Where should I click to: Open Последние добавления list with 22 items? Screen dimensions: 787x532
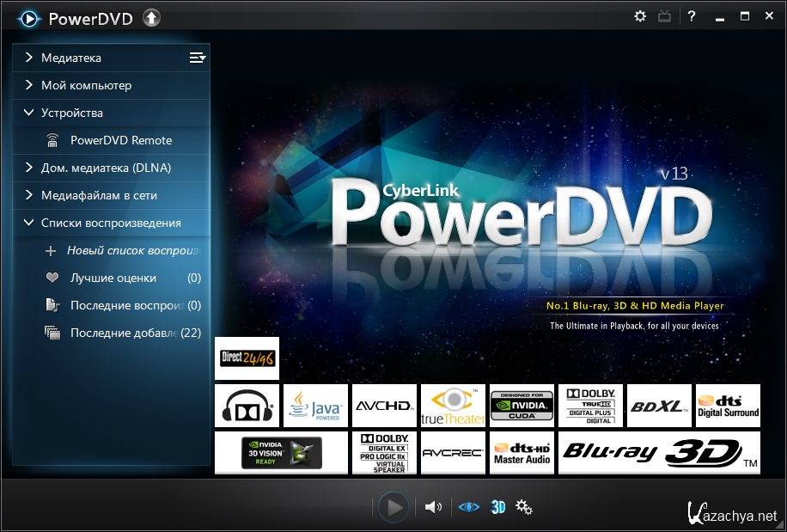[123, 333]
